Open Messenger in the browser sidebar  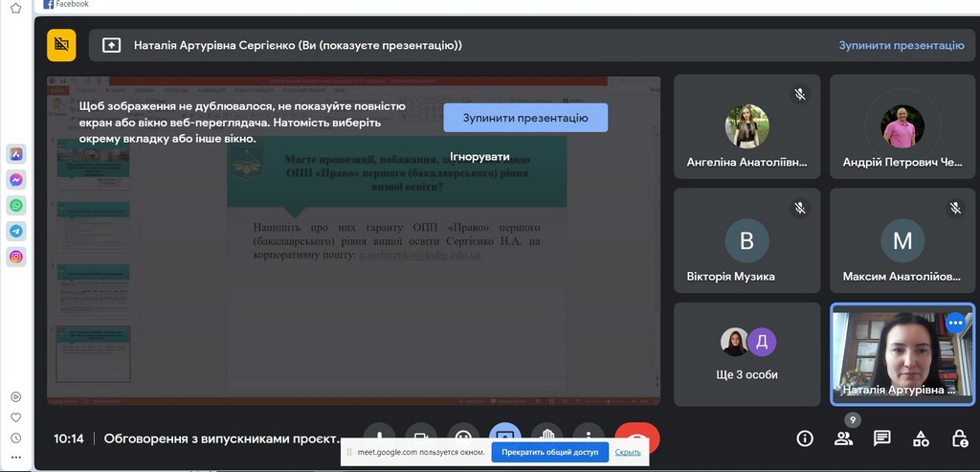pos(16,180)
